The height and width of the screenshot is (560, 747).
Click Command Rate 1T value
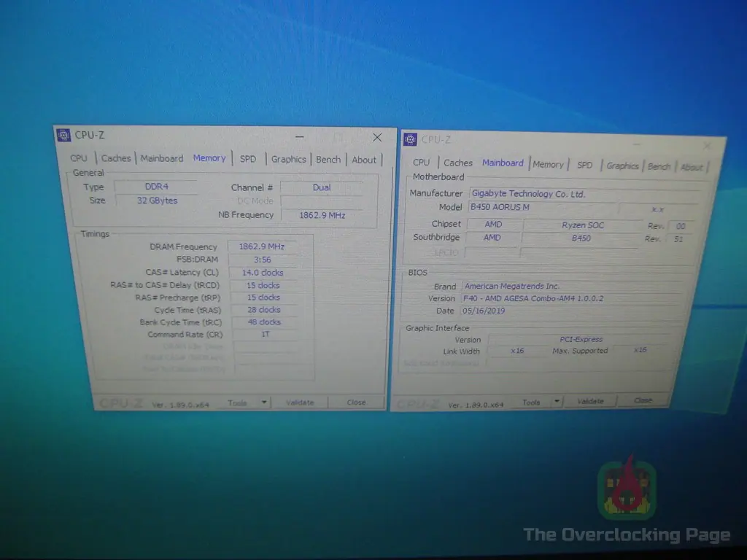(266, 334)
